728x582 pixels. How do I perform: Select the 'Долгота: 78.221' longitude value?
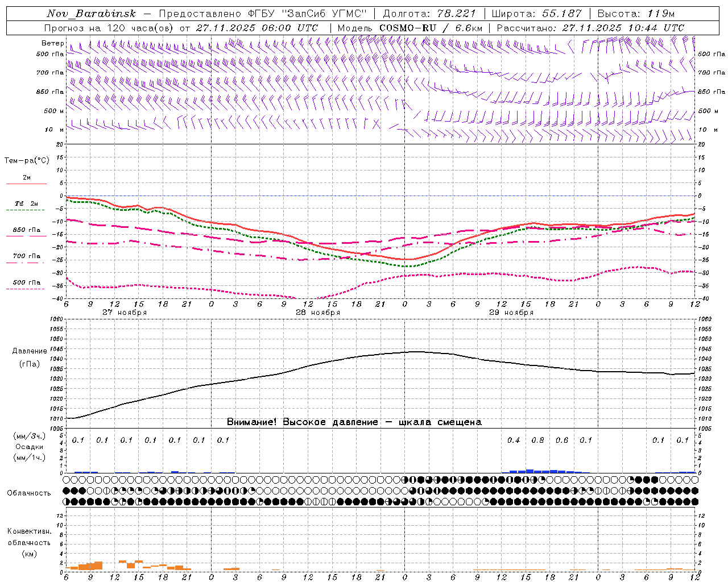point(429,14)
